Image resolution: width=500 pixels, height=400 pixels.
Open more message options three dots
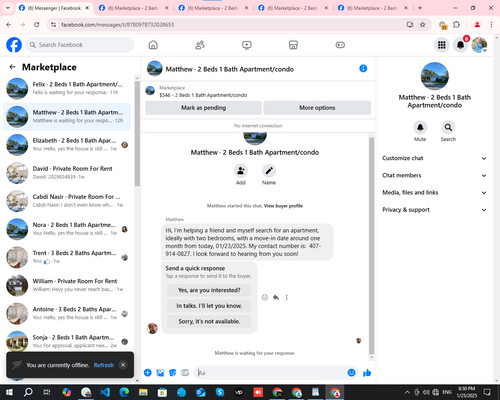click(287, 297)
